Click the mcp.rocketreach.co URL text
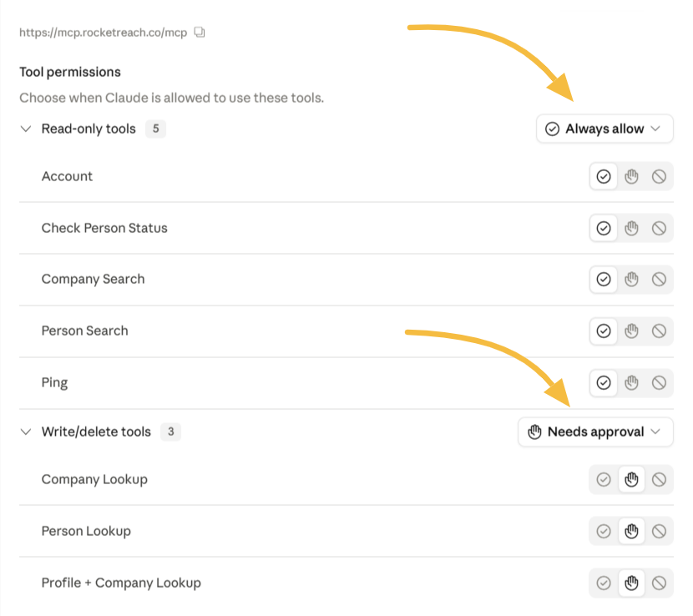693x616 pixels. 103,33
